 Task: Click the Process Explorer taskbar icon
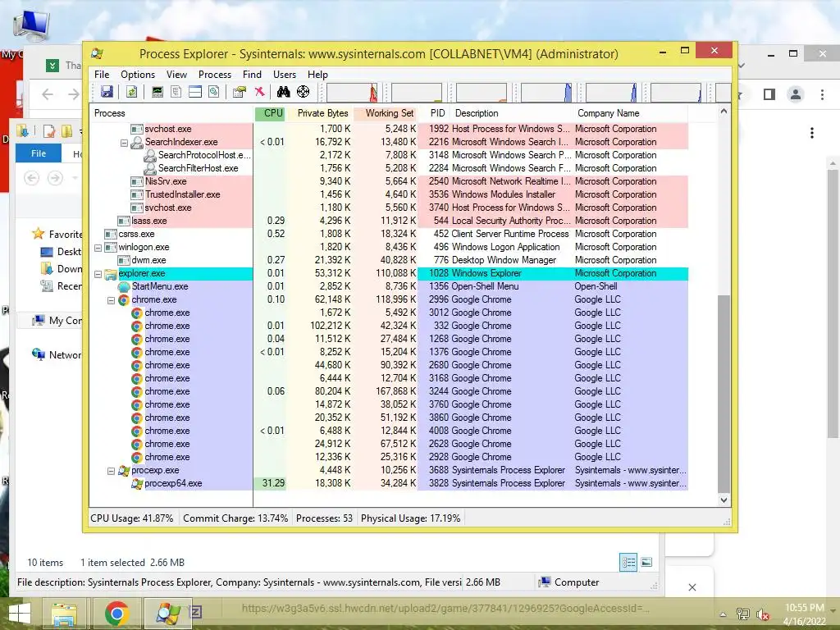(167, 614)
